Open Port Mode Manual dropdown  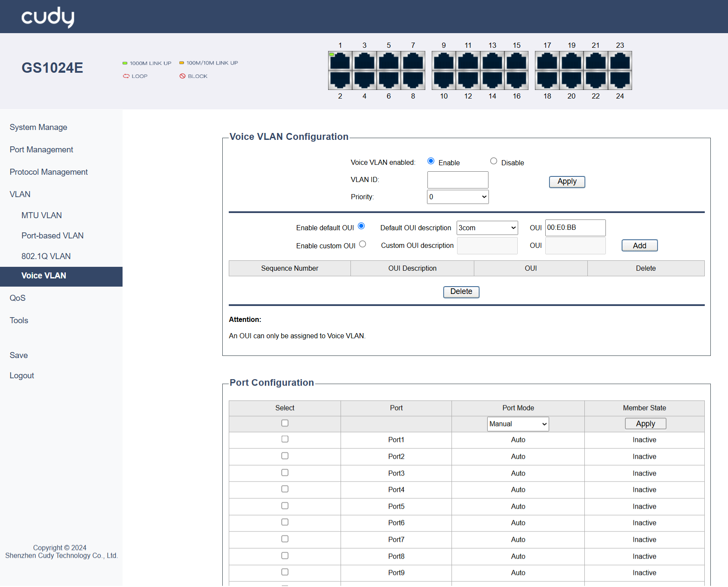pyautogui.click(x=518, y=424)
